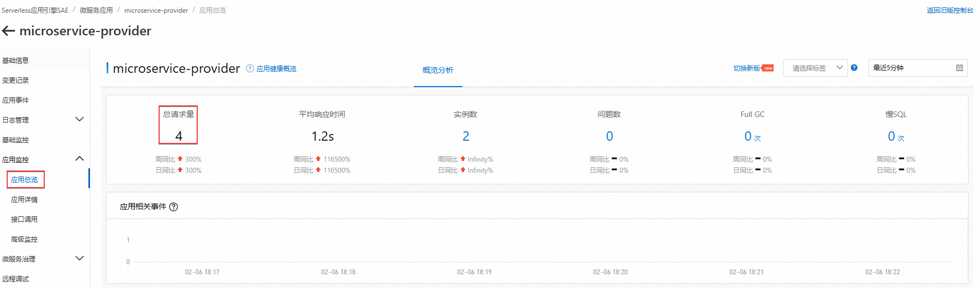Click the 应用相关事件 heading
Viewport: 980px width, 288px height.
point(143,206)
